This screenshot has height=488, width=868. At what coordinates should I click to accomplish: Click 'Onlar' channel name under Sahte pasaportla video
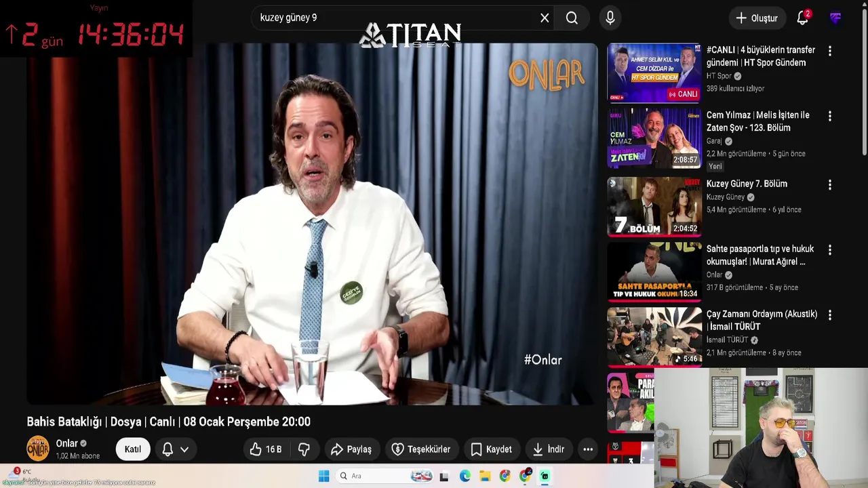(714, 274)
